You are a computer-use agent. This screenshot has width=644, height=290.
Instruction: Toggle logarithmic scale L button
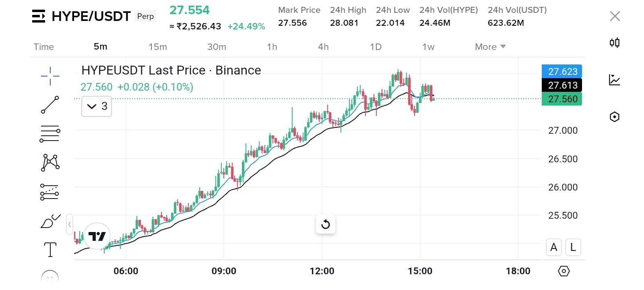tap(573, 247)
